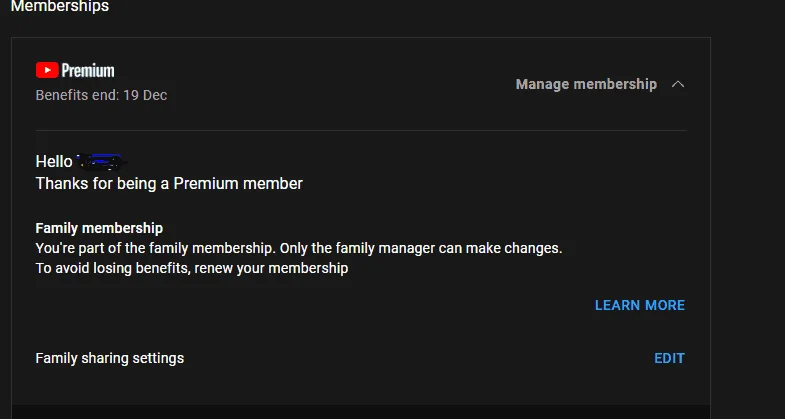Click the Premium wordmark beside the logo
Image resolution: width=785 pixels, height=419 pixels.
click(88, 71)
